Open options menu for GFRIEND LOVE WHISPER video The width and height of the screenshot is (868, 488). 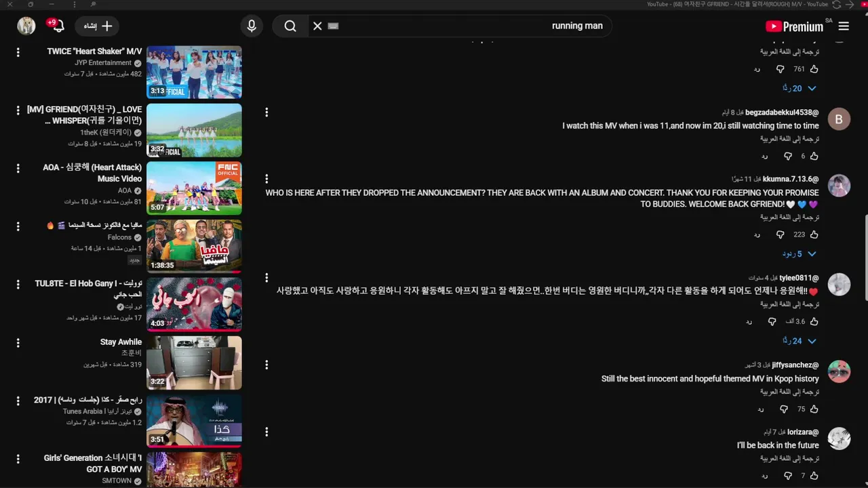pos(18,110)
